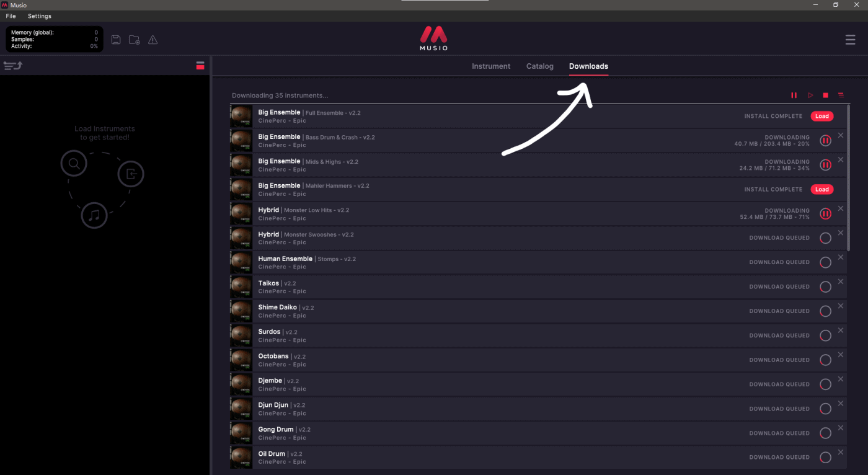Remove Octobans from the queue
The height and width of the screenshot is (475, 868).
(841, 355)
